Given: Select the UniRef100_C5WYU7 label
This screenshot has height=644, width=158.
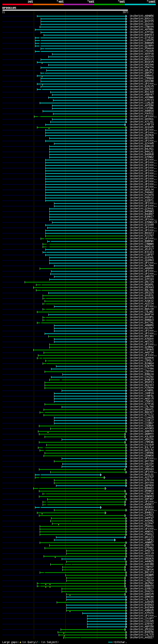Looking at the screenshot, I should 142,567.
